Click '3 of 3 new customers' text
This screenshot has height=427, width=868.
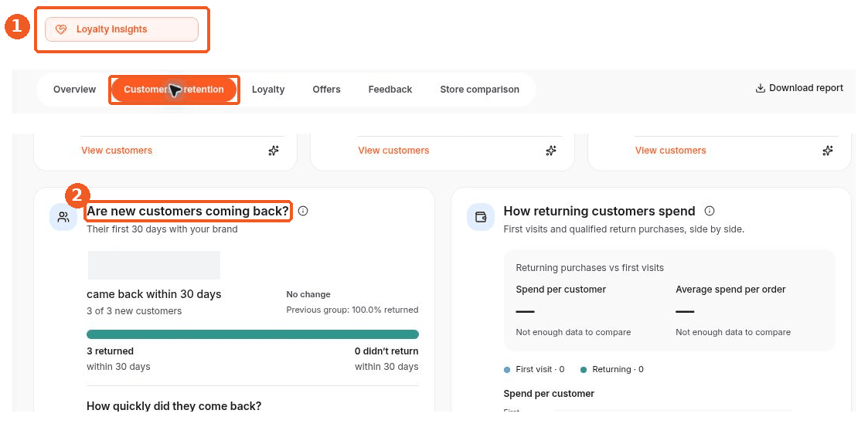tap(134, 311)
